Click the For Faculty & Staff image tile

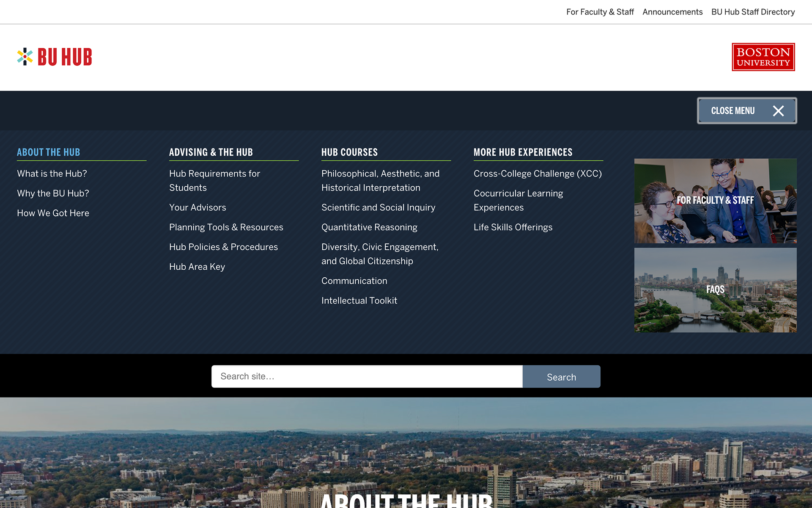coord(715,201)
